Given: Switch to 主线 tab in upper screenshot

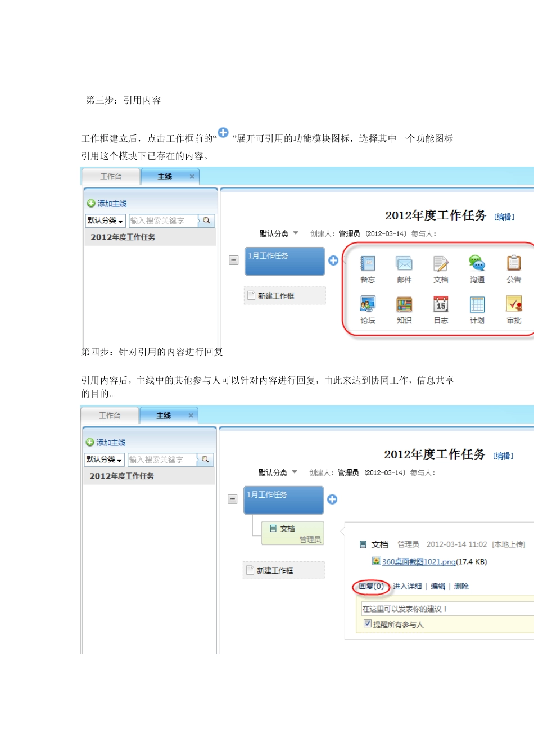Looking at the screenshot, I should (165, 177).
